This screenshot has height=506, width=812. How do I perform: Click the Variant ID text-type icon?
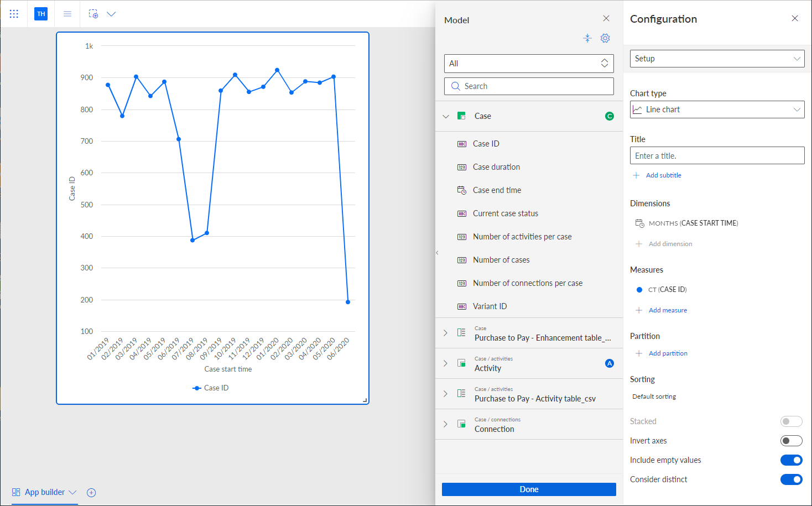click(461, 306)
